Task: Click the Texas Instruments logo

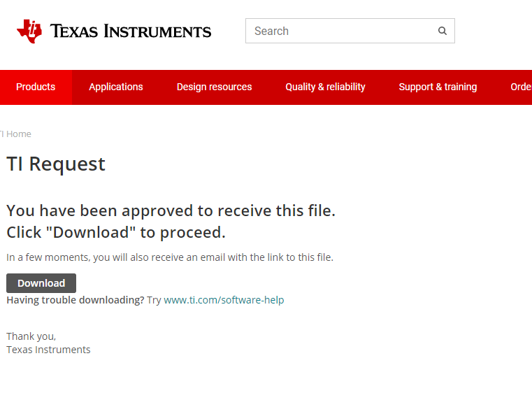Action: click(114, 31)
